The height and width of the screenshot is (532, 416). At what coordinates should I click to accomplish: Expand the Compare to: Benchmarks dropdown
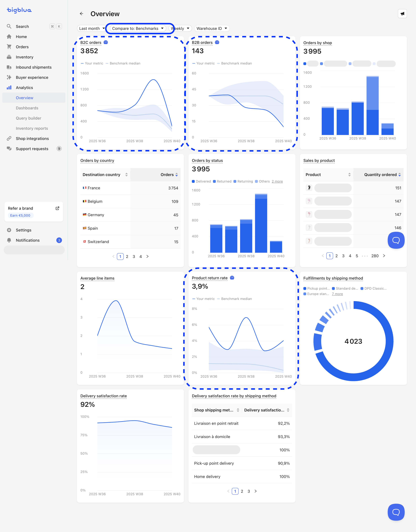138,28
